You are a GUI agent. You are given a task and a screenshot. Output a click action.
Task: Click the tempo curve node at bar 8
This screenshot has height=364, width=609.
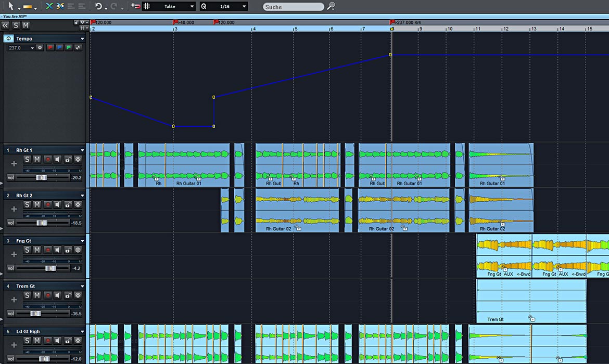(x=390, y=55)
